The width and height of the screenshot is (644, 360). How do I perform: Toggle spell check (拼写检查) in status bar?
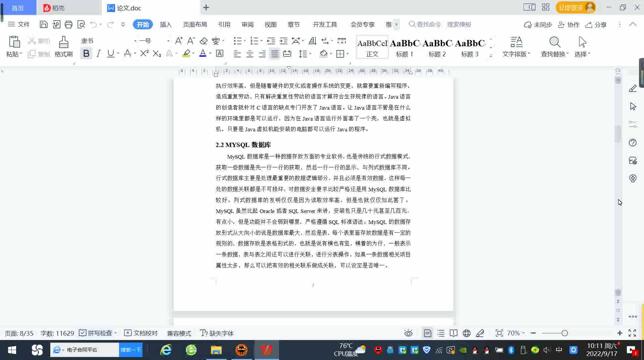pos(97,333)
